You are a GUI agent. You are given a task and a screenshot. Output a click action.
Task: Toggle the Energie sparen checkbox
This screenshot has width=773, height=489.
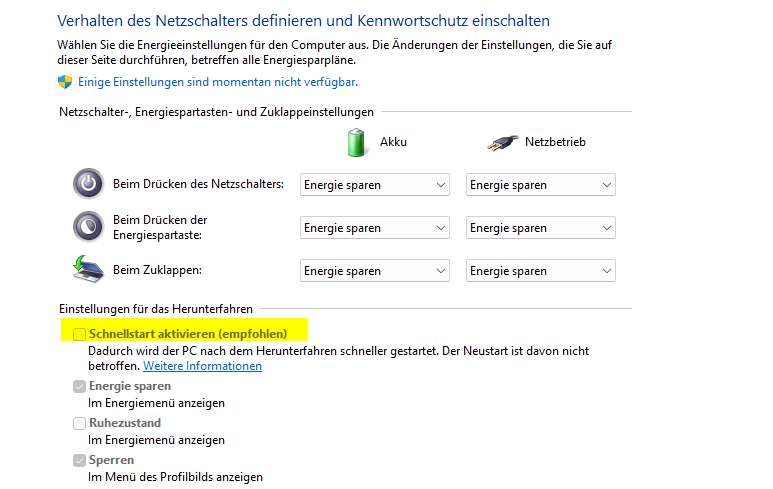[x=80, y=386]
